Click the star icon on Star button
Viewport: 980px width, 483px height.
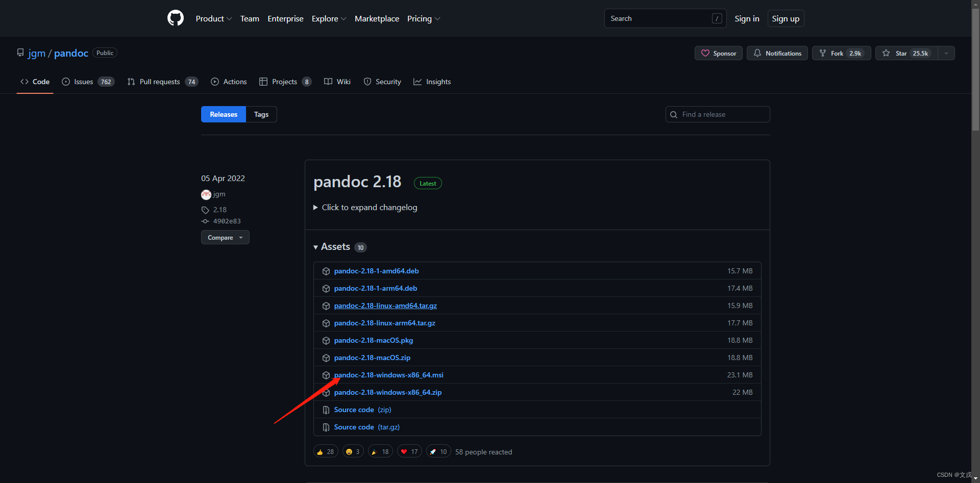[x=886, y=53]
